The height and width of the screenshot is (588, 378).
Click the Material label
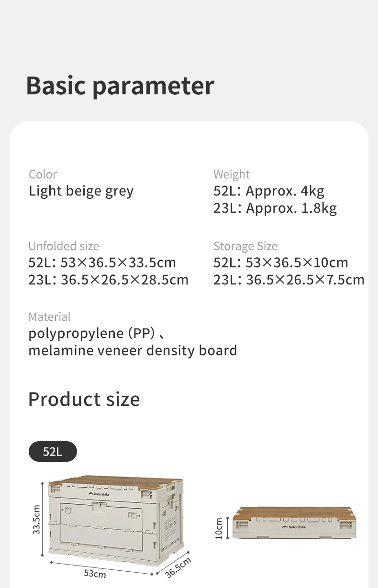point(49,317)
